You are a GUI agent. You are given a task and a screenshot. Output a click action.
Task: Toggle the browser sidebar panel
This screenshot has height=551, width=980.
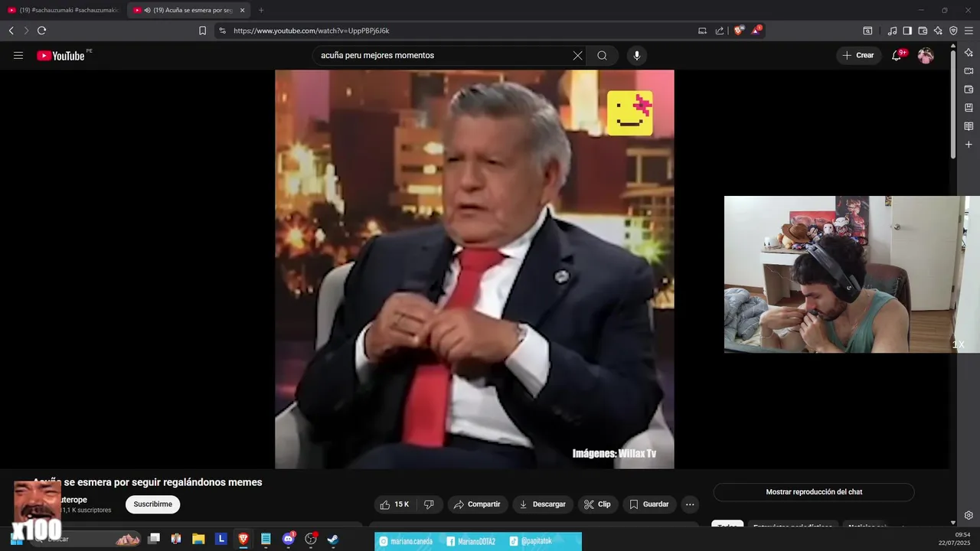907,31
